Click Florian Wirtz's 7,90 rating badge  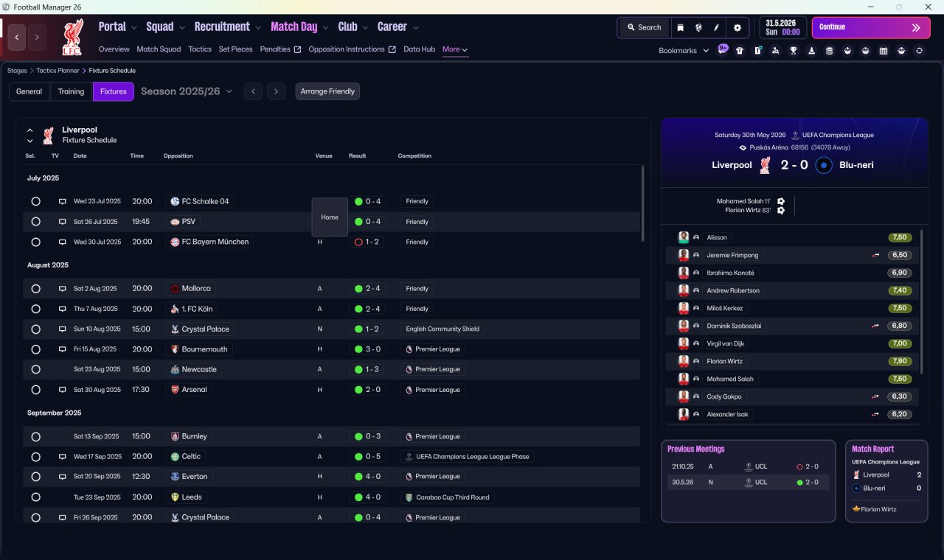click(900, 361)
